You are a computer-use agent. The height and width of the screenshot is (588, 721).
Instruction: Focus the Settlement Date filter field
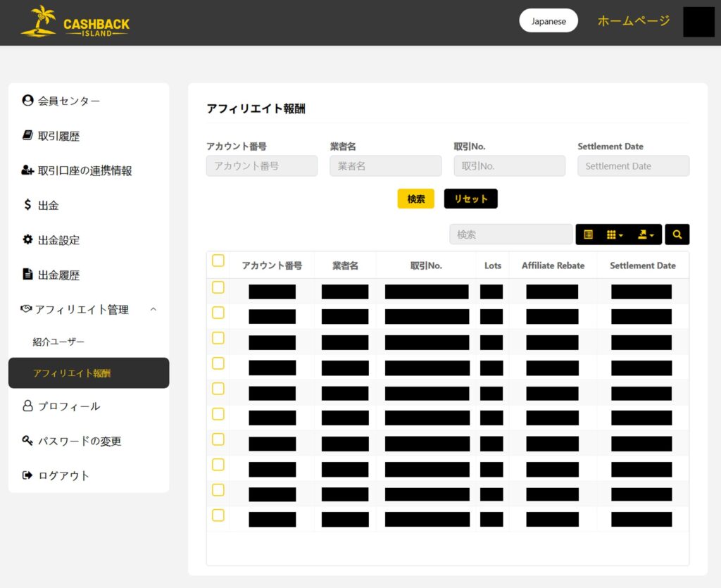coord(633,166)
